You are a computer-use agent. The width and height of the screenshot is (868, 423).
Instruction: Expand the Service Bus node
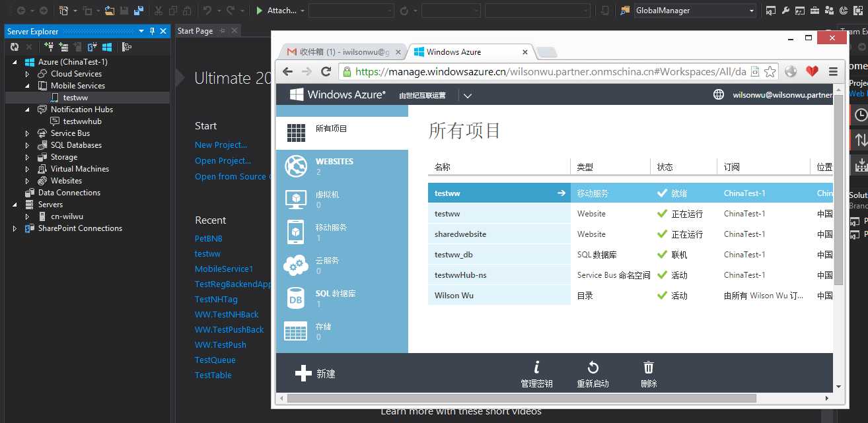point(28,133)
